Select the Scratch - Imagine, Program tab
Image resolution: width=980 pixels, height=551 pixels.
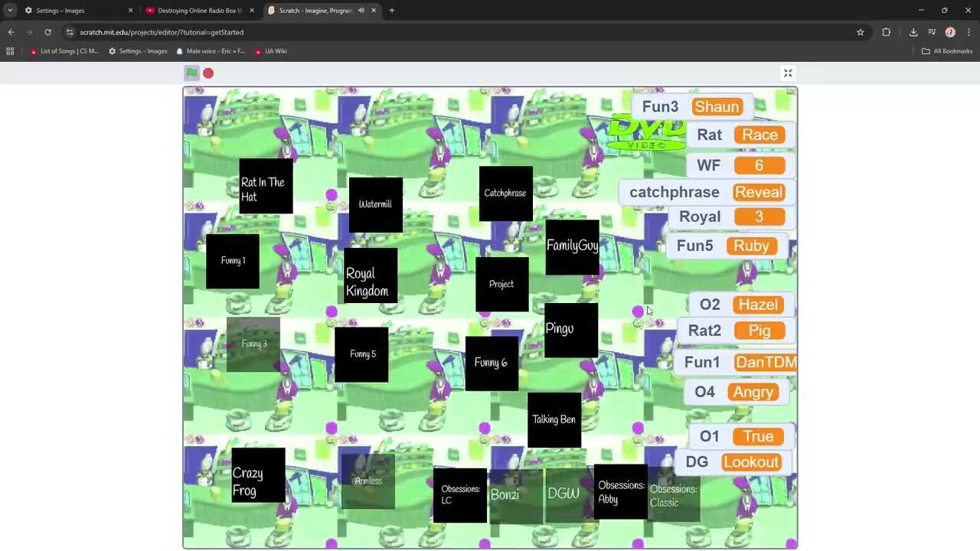tap(322, 11)
